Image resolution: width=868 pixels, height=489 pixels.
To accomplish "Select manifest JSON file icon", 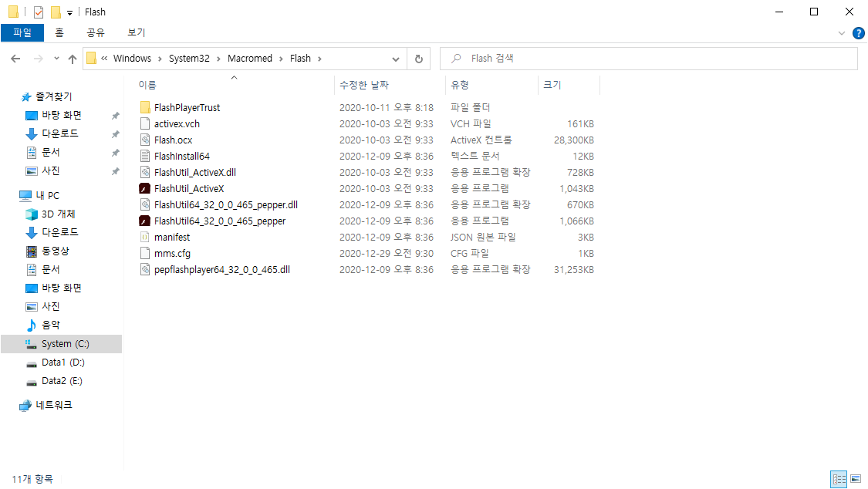I will click(145, 237).
